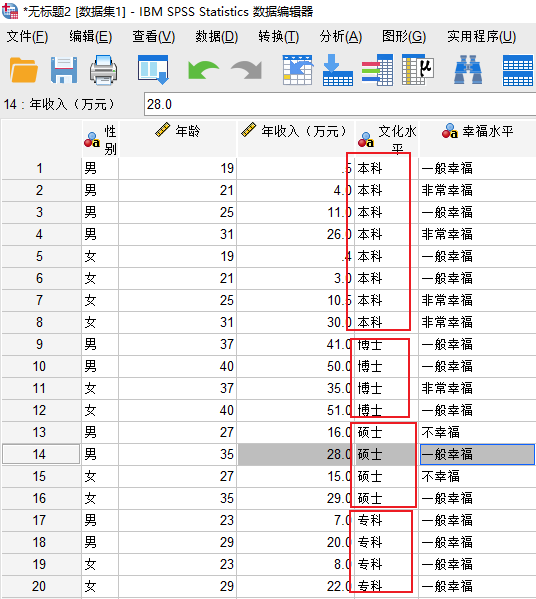Click 不幸福 cell in row 13

click(x=477, y=432)
